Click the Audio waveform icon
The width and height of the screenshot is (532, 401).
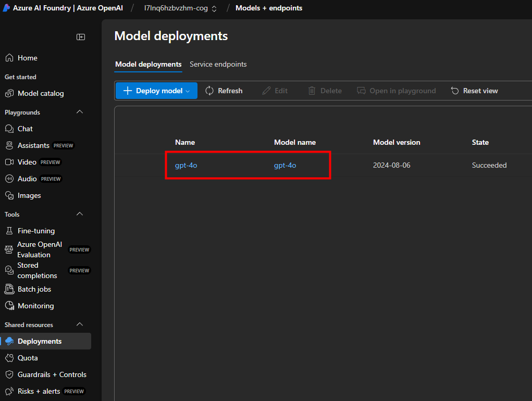[9, 179]
